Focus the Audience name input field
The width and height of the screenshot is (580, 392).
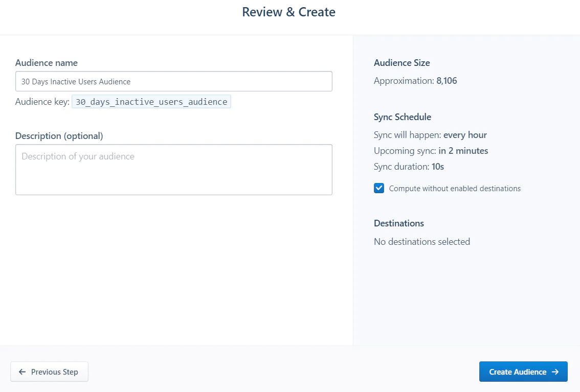(174, 81)
